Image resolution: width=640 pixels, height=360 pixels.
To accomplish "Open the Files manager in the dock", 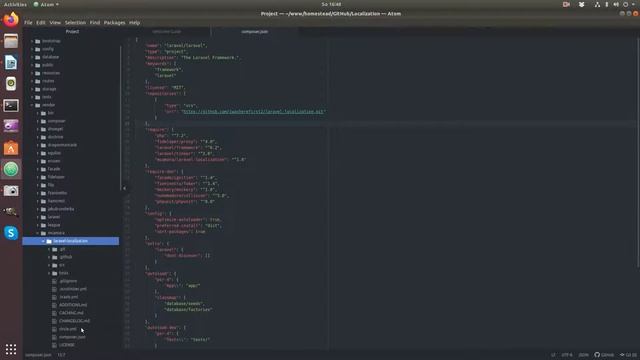I will (x=11, y=41).
